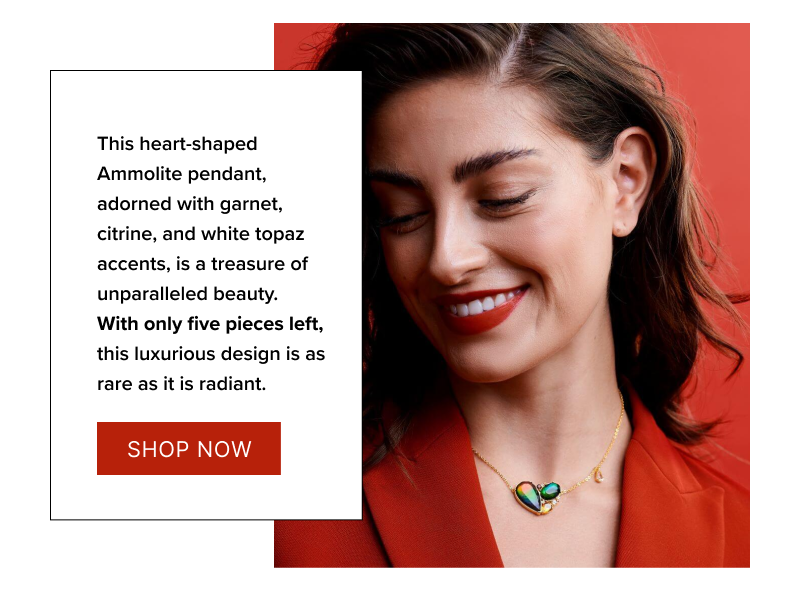Click the 'unparalleled beauty.' text line
The image size is (800, 612).
coord(187,294)
